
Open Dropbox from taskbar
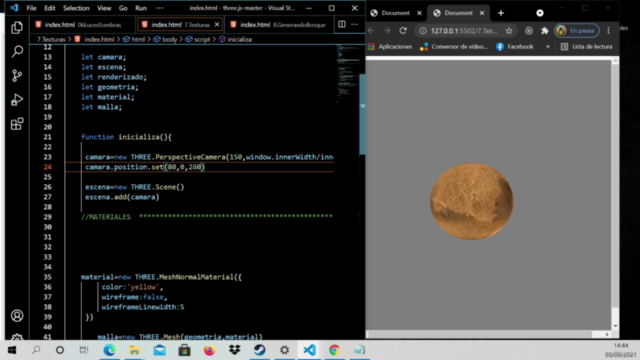tap(235, 350)
